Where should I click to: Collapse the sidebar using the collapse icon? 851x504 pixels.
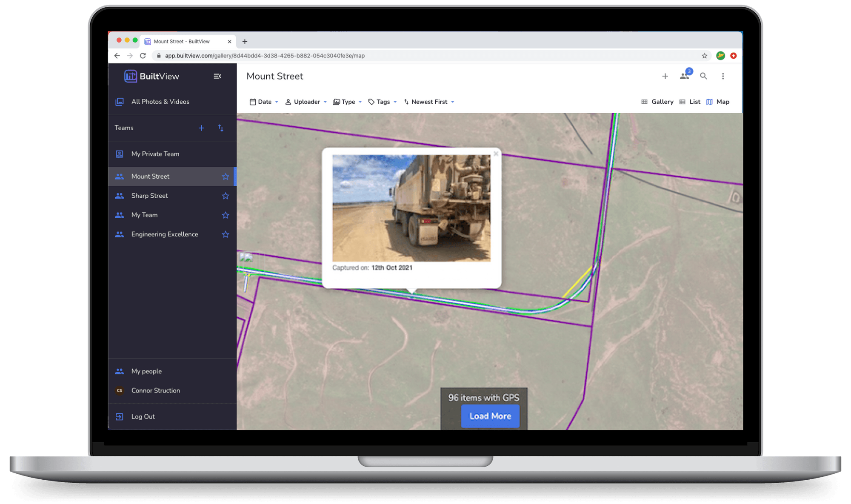(217, 76)
